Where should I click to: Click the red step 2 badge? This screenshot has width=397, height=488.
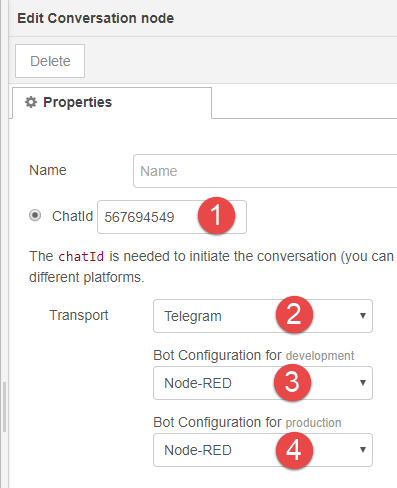tap(294, 314)
